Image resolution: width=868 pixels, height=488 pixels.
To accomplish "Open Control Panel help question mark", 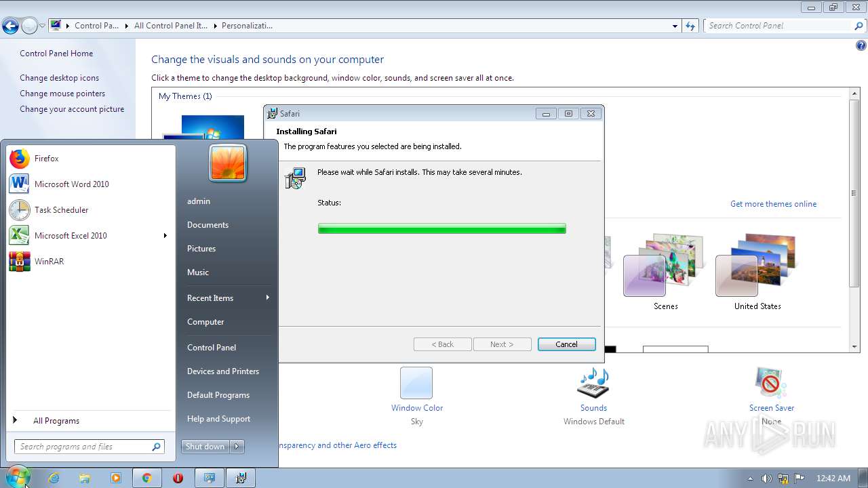I will [861, 46].
